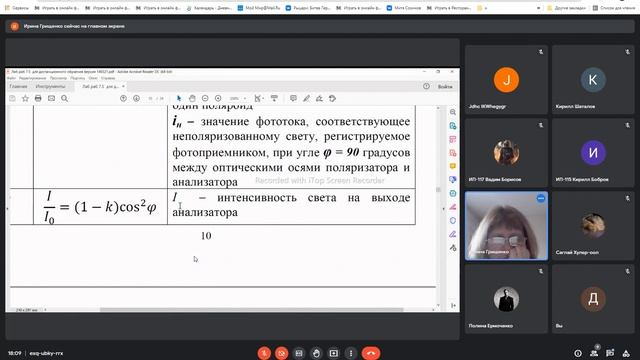640x360 pixels.
Task: Click the read mode scroll icon
Action: [274, 98]
